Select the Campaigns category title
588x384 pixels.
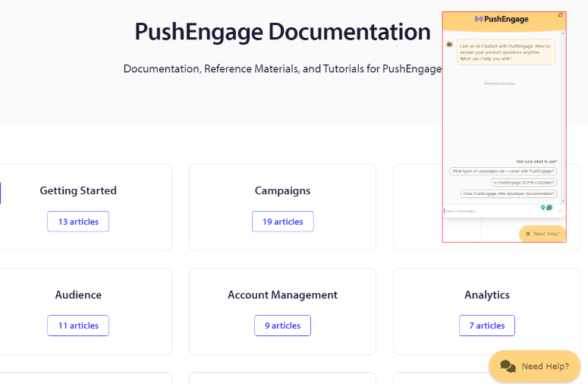[x=283, y=190]
